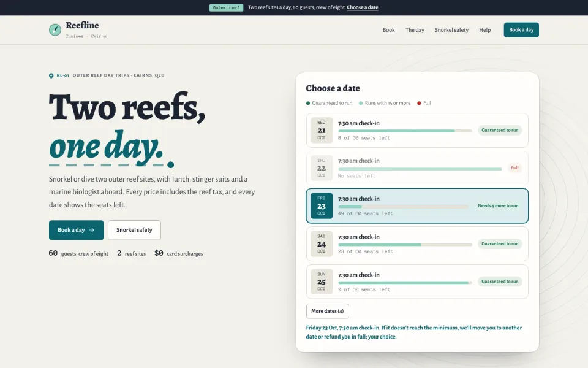Click Guaranteed to run badge on 24 Oct

(500, 243)
